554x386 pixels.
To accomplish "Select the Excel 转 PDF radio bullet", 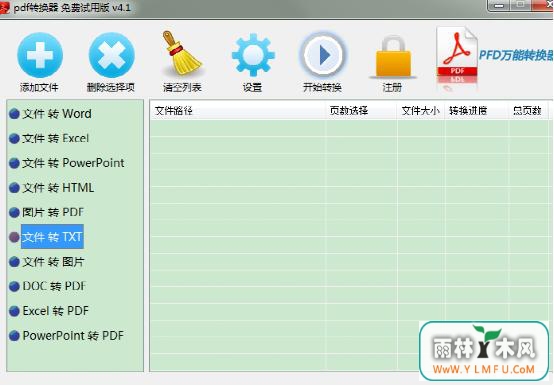I will (x=14, y=311).
